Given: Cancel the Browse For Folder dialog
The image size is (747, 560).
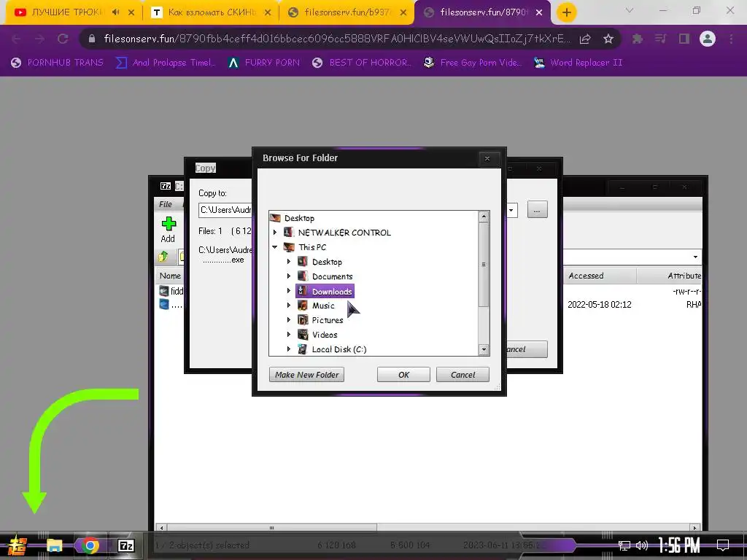Looking at the screenshot, I should click(462, 375).
